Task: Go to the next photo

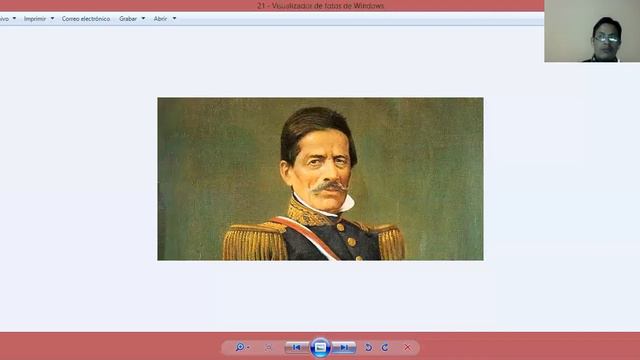Action: (344, 347)
